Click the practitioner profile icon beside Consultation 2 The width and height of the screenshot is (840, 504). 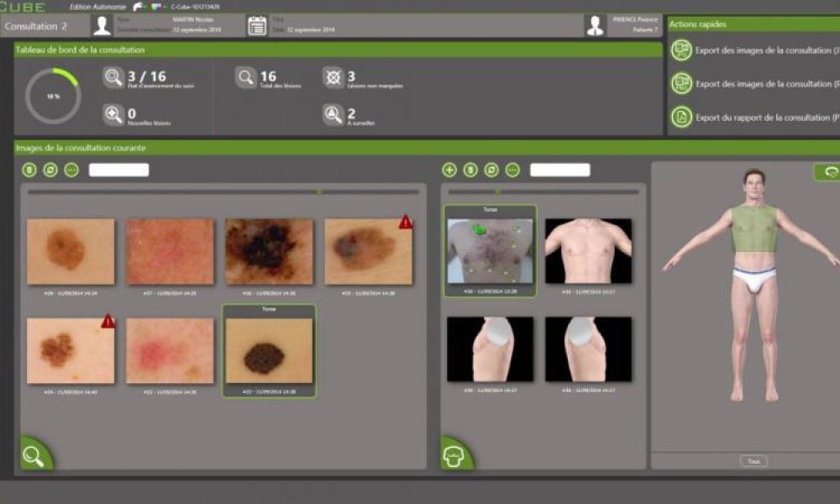102,26
